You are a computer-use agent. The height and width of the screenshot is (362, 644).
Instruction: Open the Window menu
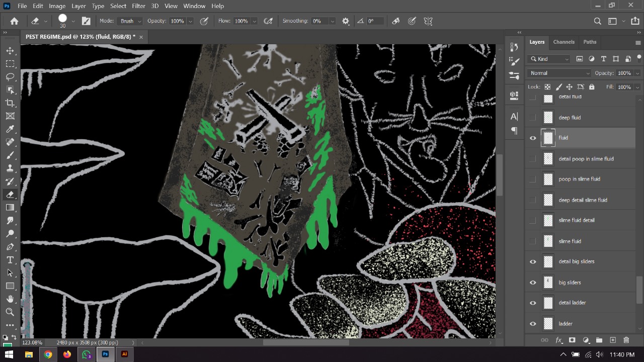pos(194,6)
